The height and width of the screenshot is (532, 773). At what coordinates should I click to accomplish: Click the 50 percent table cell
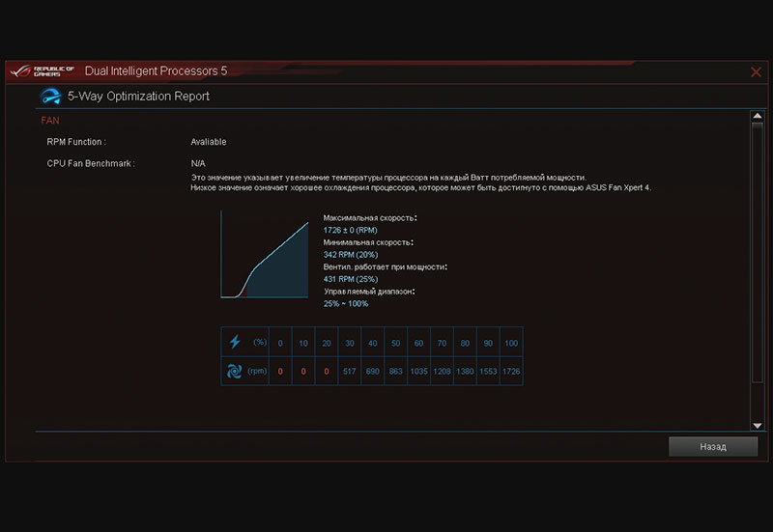[396, 343]
